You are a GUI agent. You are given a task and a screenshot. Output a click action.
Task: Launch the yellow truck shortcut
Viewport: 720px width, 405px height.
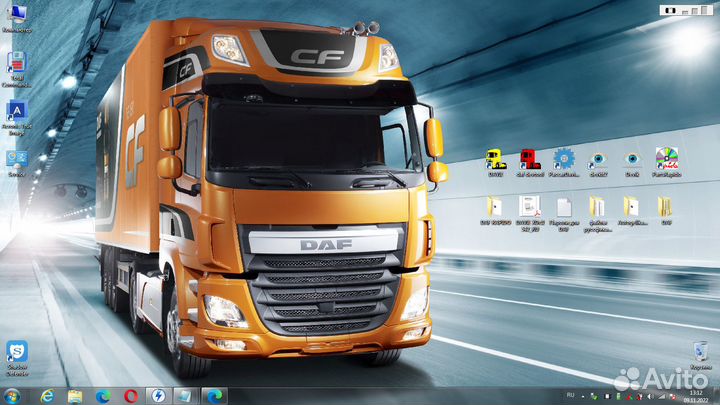[x=495, y=163]
